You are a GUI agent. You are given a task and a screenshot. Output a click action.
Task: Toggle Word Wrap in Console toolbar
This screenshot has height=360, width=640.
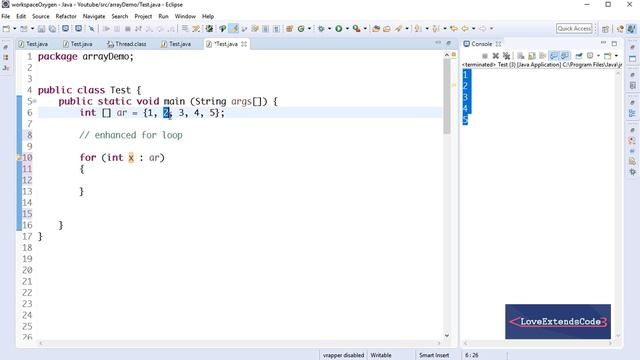[x=542, y=56]
